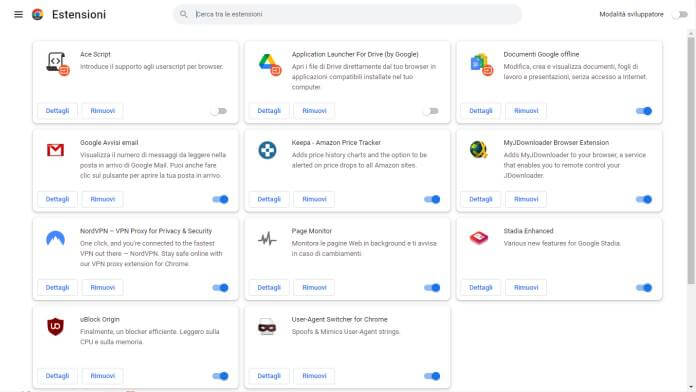Click Rimuovi for Google Avvisi email
Viewport: 696px width, 392px height.
[103, 199]
